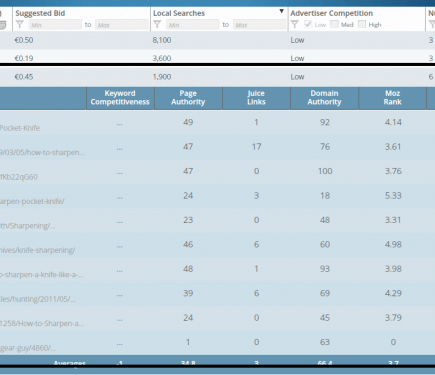Screen dimensions: 435x375
Task: Enable the High competition checkbox
Action: [362, 24]
